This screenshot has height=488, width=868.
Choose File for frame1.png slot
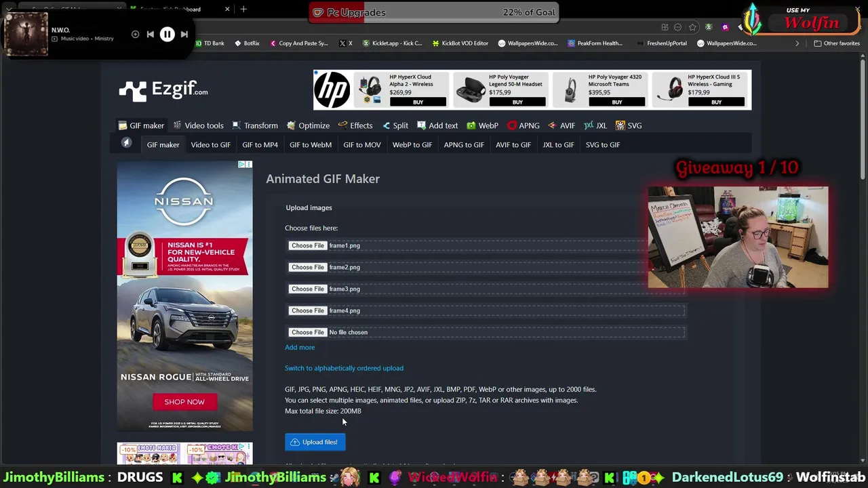[308, 245]
